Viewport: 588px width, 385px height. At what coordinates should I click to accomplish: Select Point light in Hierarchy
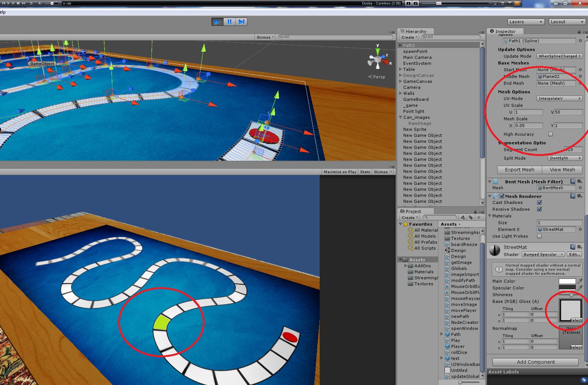[x=414, y=111]
